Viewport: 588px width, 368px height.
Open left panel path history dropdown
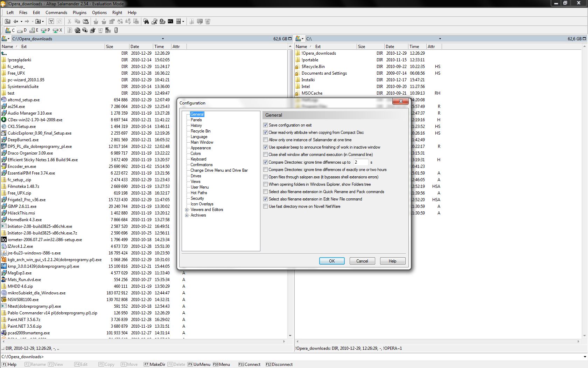point(163,39)
